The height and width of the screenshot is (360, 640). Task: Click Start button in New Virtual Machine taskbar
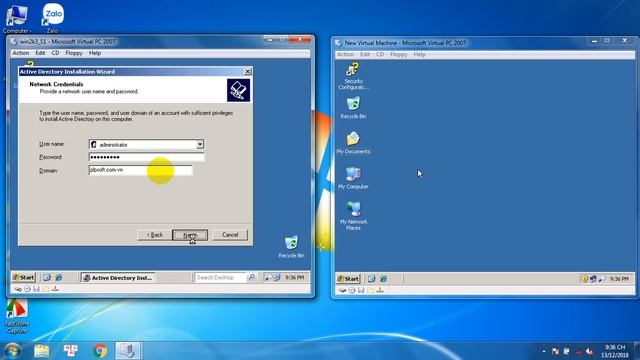[348, 279]
